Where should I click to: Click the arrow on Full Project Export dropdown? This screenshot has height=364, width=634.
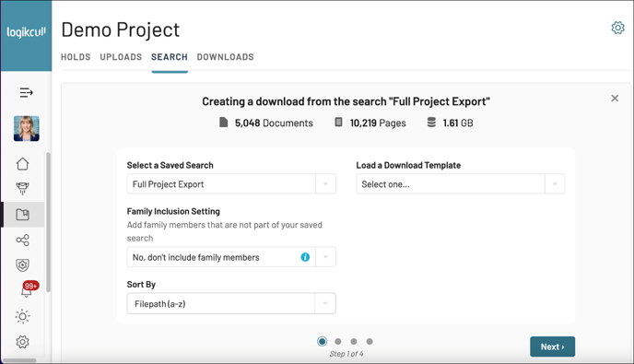(x=325, y=184)
